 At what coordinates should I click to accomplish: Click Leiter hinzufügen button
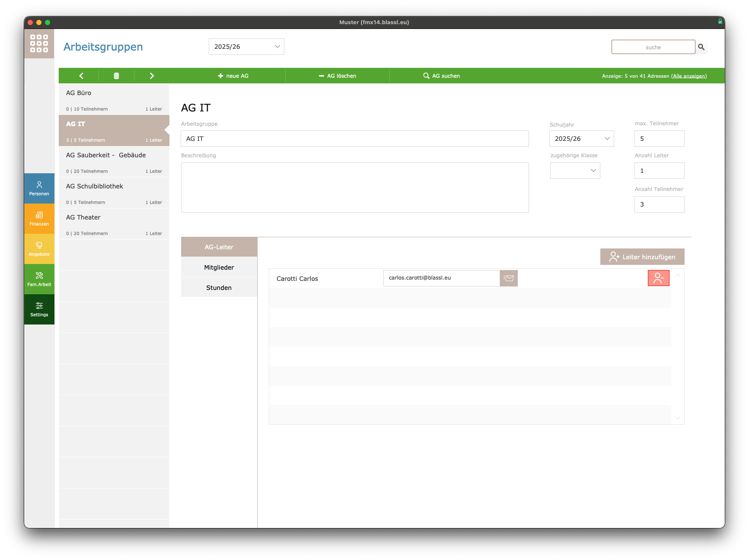tap(642, 257)
